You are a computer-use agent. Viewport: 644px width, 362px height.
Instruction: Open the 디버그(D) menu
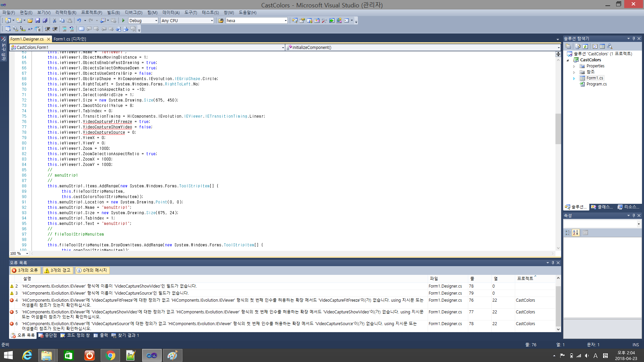pos(133,12)
